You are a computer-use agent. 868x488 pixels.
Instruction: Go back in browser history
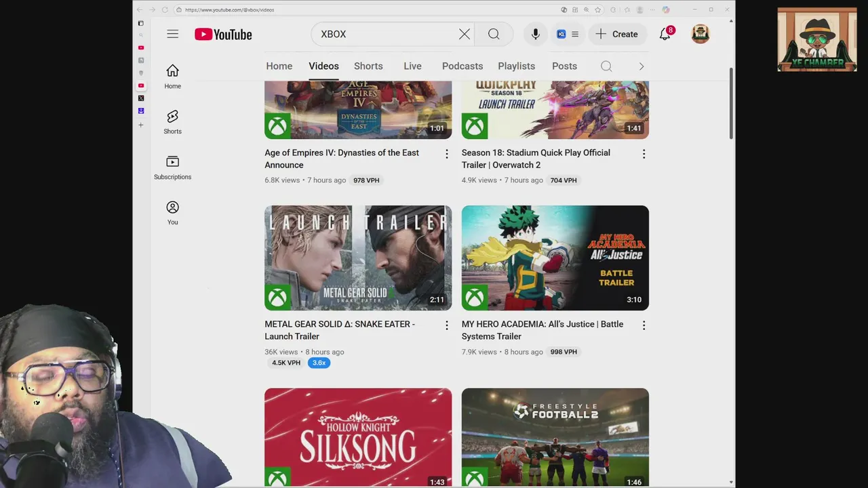140,9
